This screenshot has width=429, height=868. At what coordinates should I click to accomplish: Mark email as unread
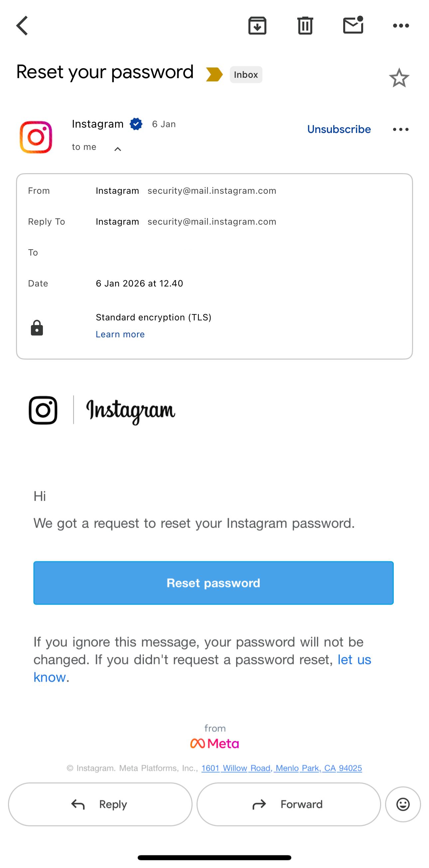pos(353,26)
